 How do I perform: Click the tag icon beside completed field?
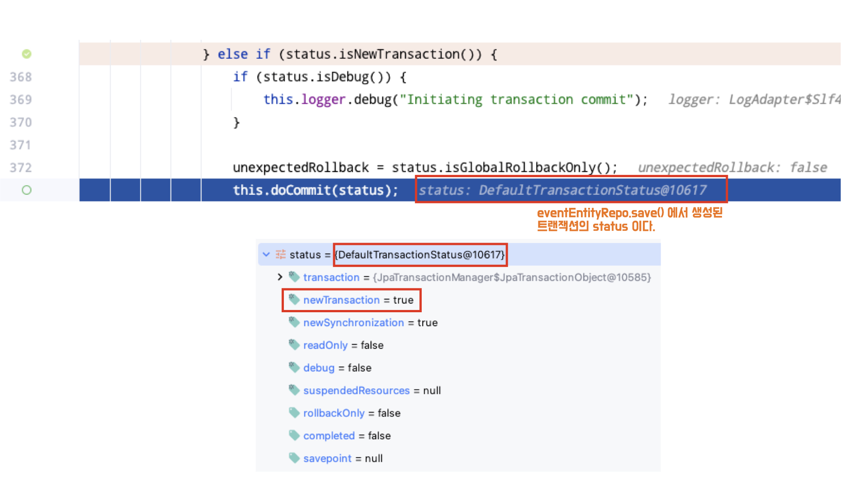[294, 435]
